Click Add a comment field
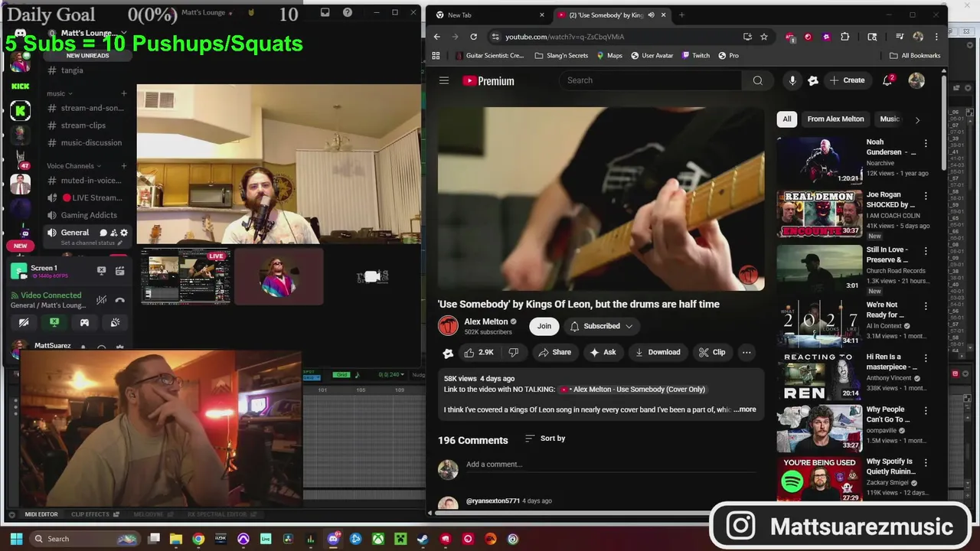This screenshot has height=551, width=980. click(x=611, y=465)
